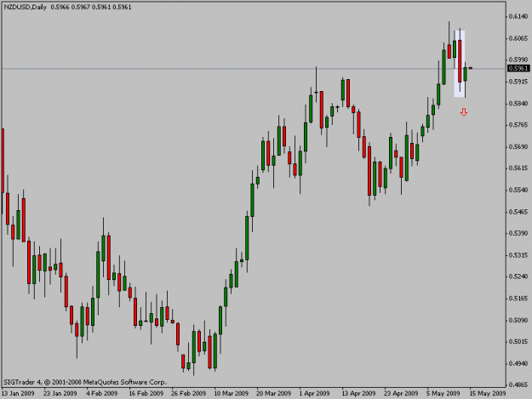Click the 0.5240 price axis label
Screen dimensions: 532x399
tap(518, 276)
